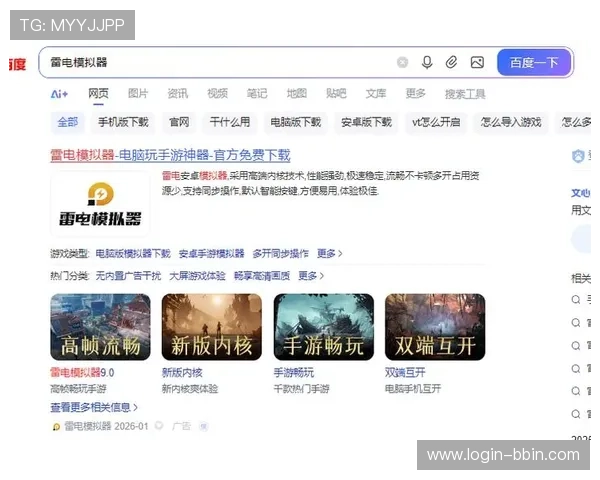Click the 高帧流畅 thumbnail

tap(100, 327)
